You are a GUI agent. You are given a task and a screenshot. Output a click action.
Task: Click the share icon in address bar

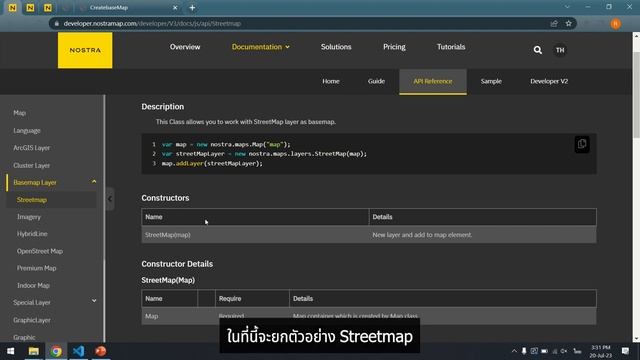click(554, 24)
